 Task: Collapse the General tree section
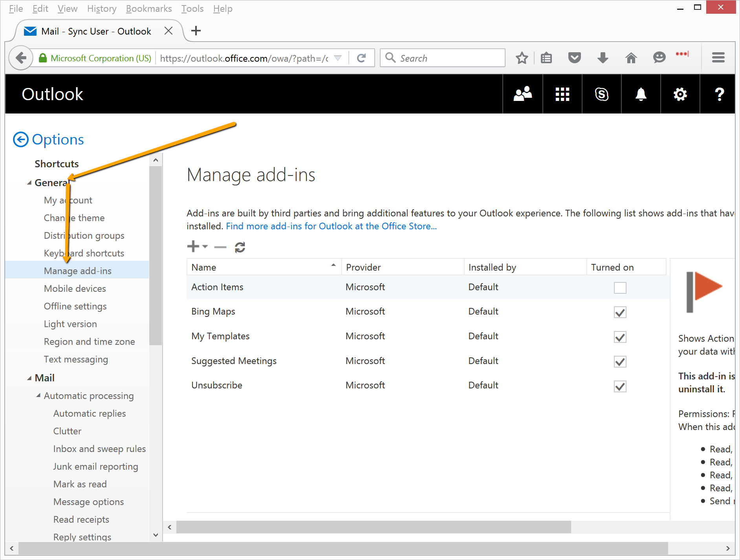click(29, 183)
